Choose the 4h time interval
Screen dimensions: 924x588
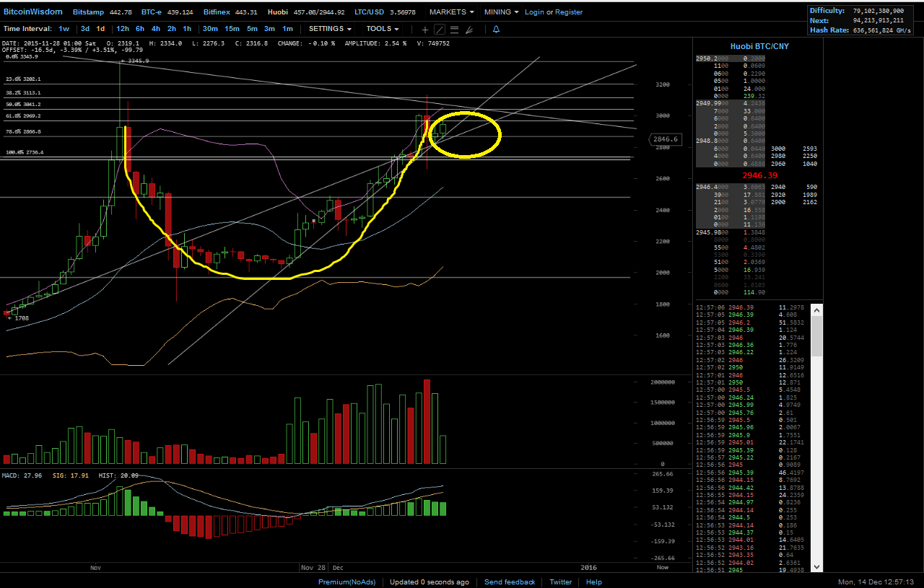tap(156, 29)
